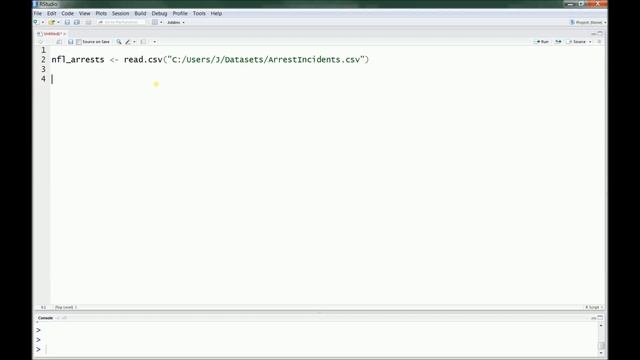The width and height of the screenshot is (640, 360).
Task: Select the Untitled1 script tab
Action: coord(52,33)
